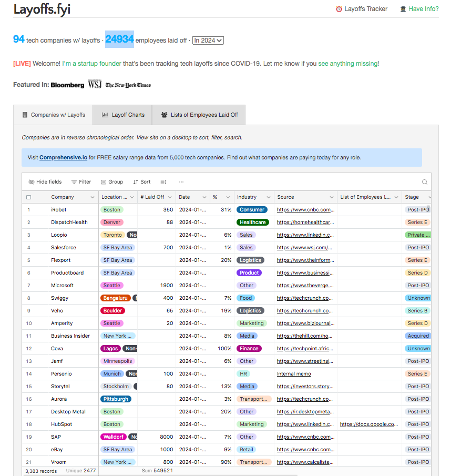
Task: Click the Healthcare tag for DispatchHealth
Action: coord(252,222)
